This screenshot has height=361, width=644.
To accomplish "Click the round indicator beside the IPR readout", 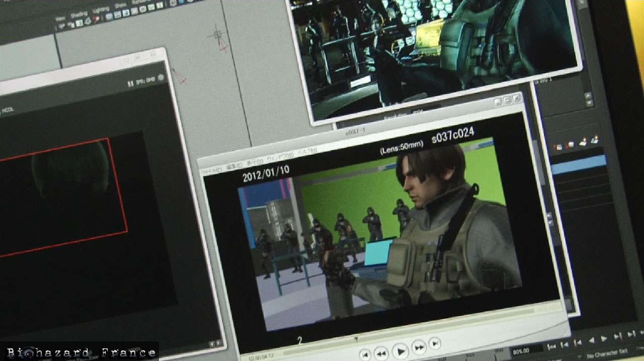I will pos(162,77).
